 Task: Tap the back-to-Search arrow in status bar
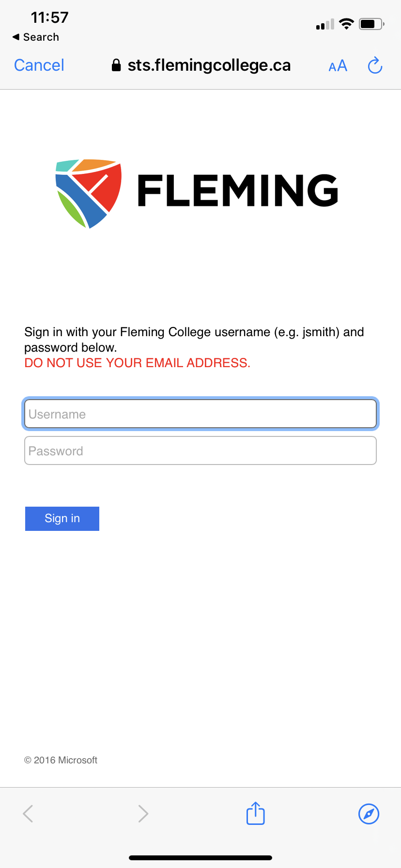point(16,37)
